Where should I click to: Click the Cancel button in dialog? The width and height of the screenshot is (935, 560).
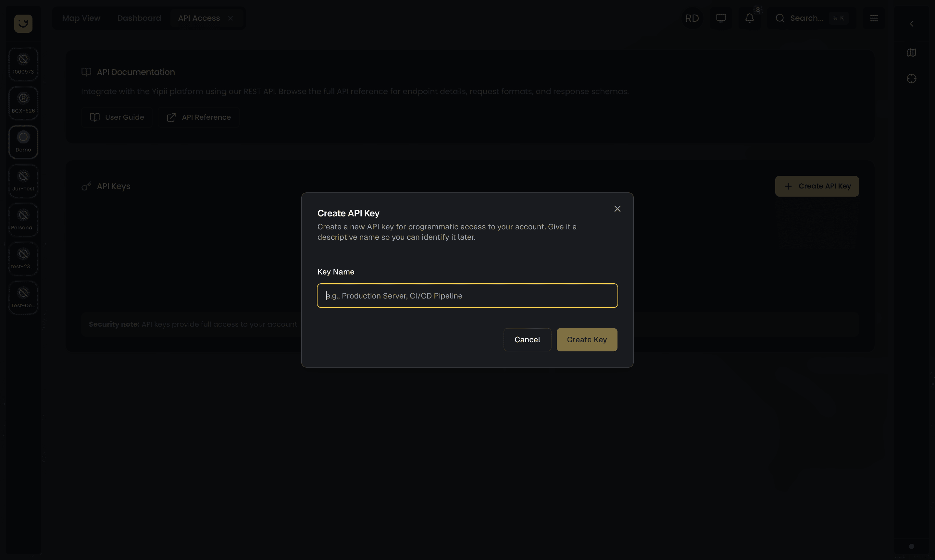527,340
